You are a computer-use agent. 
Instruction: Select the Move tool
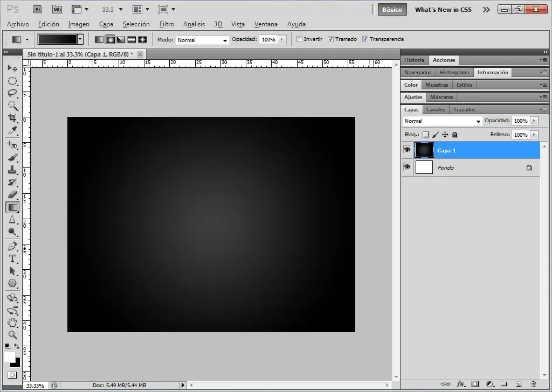pyautogui.click(x=13, y=68)
